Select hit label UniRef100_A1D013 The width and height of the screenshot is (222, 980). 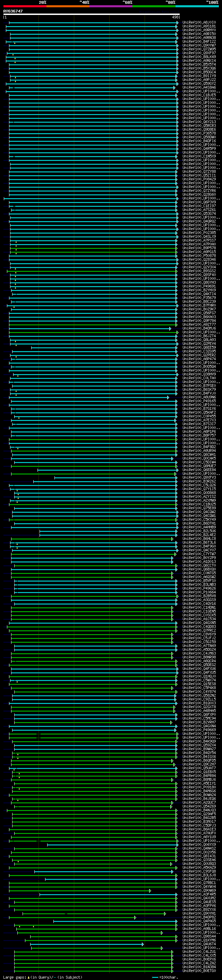point(199,561)
